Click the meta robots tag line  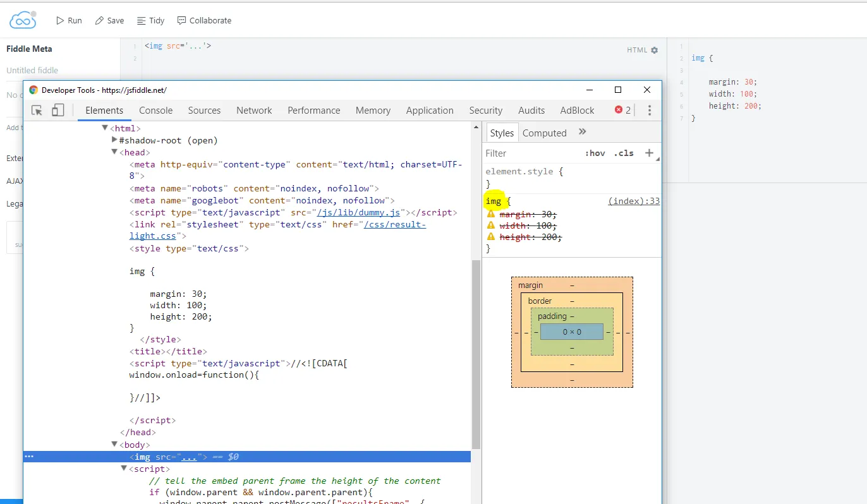(254, 188)
